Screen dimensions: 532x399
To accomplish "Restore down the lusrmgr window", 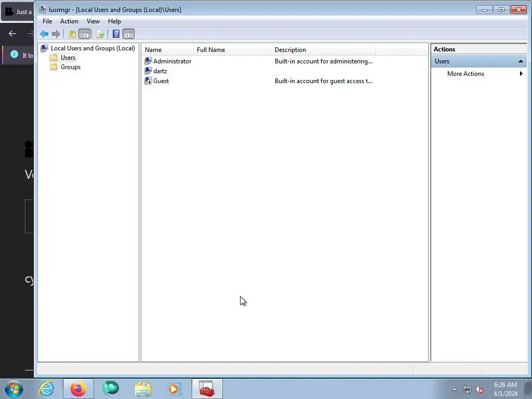I will coord(501,9).
